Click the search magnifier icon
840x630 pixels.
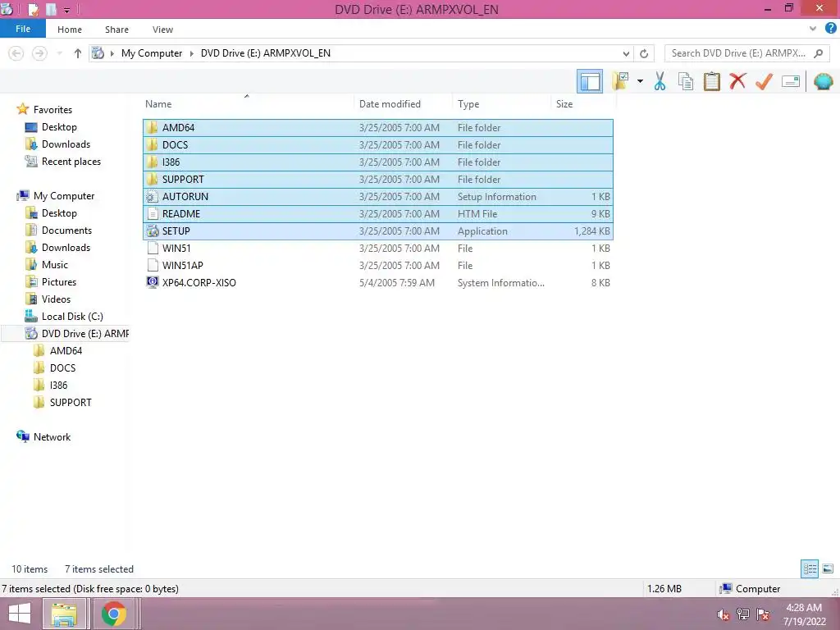coord(818,53)
